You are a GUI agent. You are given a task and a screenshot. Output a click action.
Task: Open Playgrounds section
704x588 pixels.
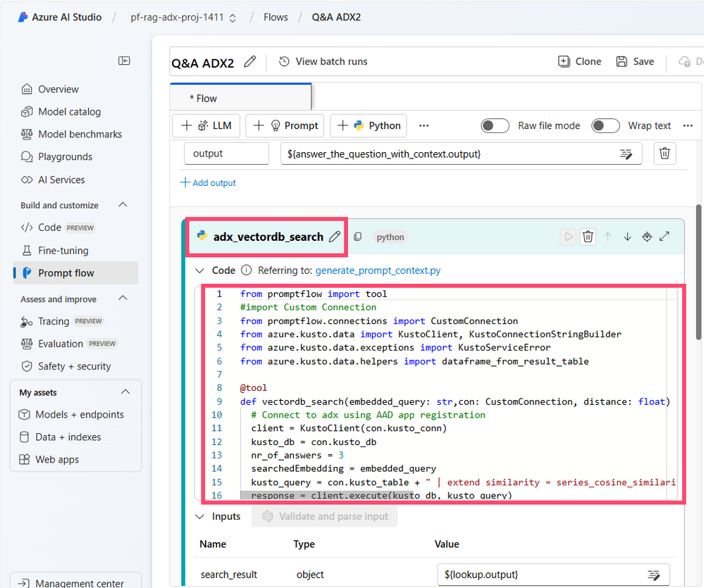[x=56, y=156]
